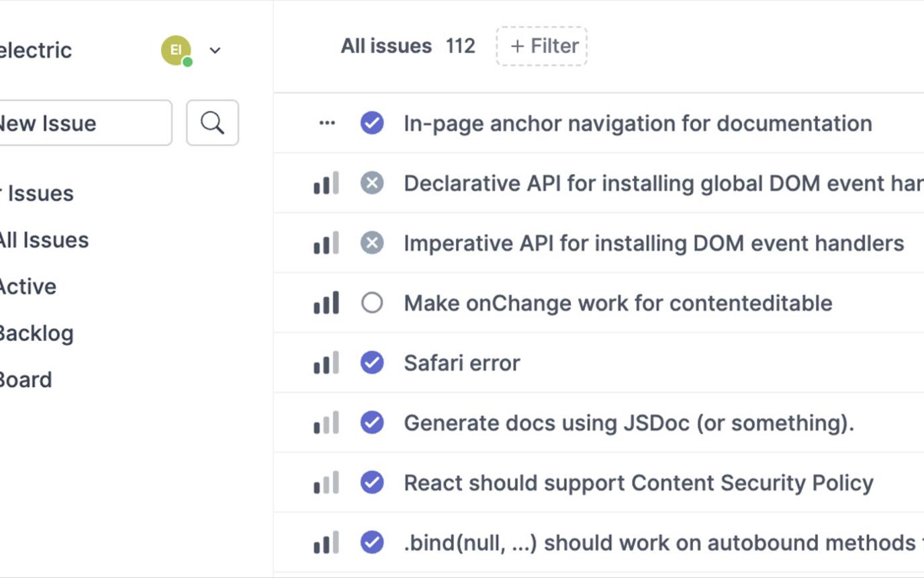Toggle the todo status circle for Make onChange issue

pyautogui.click(x=372, y=302)
